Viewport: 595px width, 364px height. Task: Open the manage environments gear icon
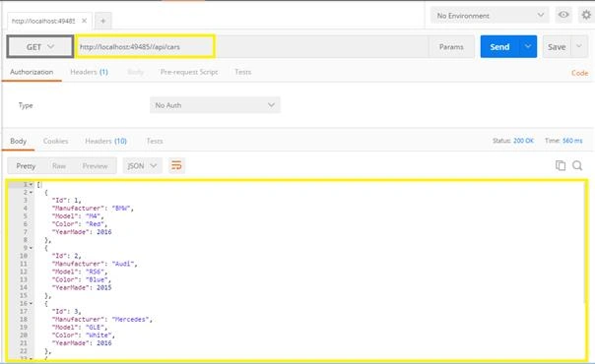coord(586,15)
